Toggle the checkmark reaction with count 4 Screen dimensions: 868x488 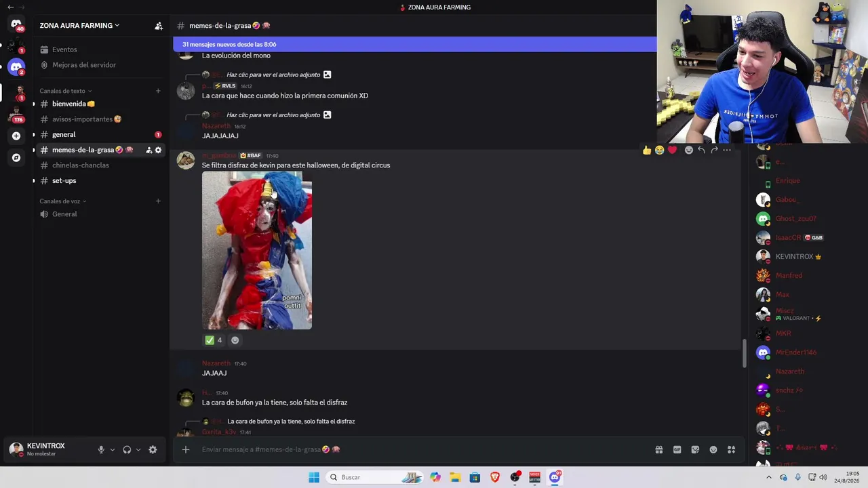point(214,340)
